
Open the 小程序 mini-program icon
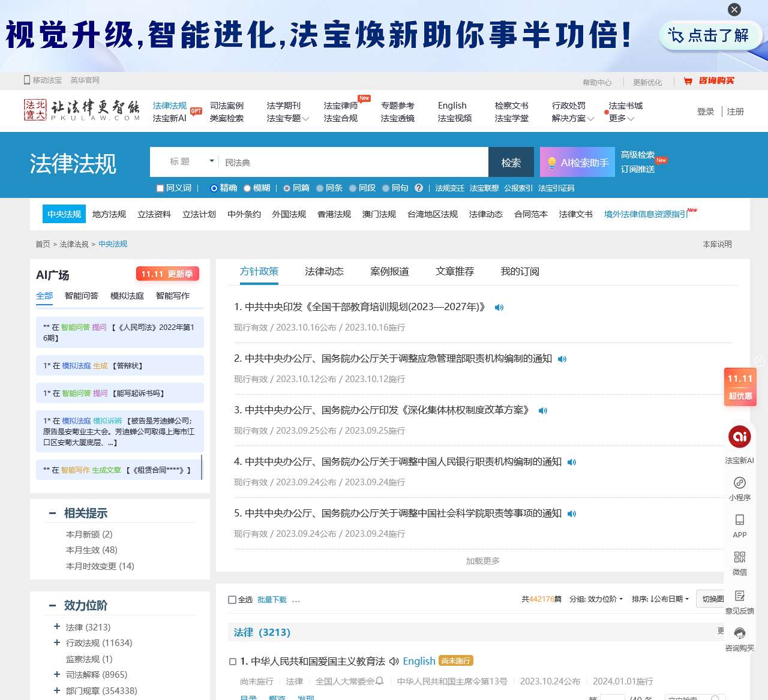(x=739, y=483)
